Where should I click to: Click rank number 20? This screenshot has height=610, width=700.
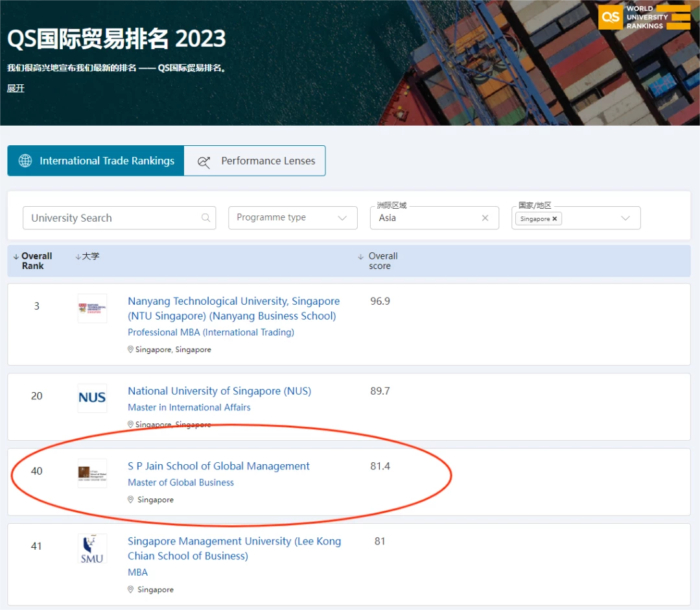point(36,395)
